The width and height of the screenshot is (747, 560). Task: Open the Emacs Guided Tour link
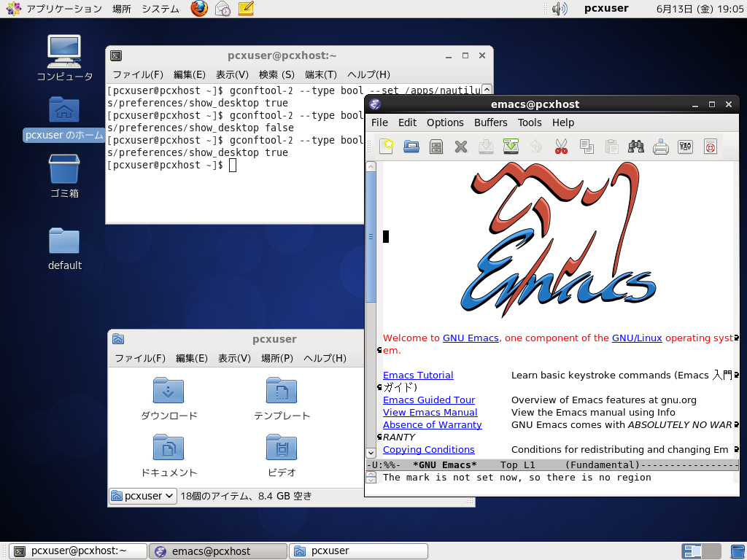[x=429, y=400]
